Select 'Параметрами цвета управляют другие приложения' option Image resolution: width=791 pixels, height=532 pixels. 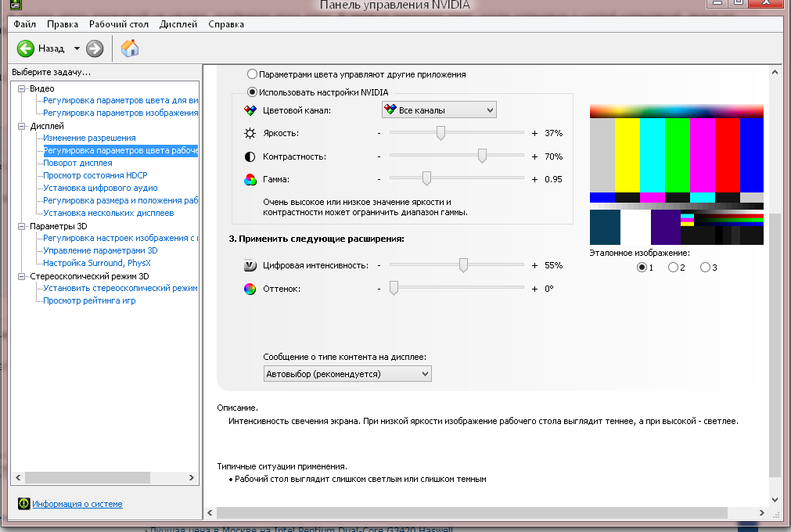click(357, 74)
